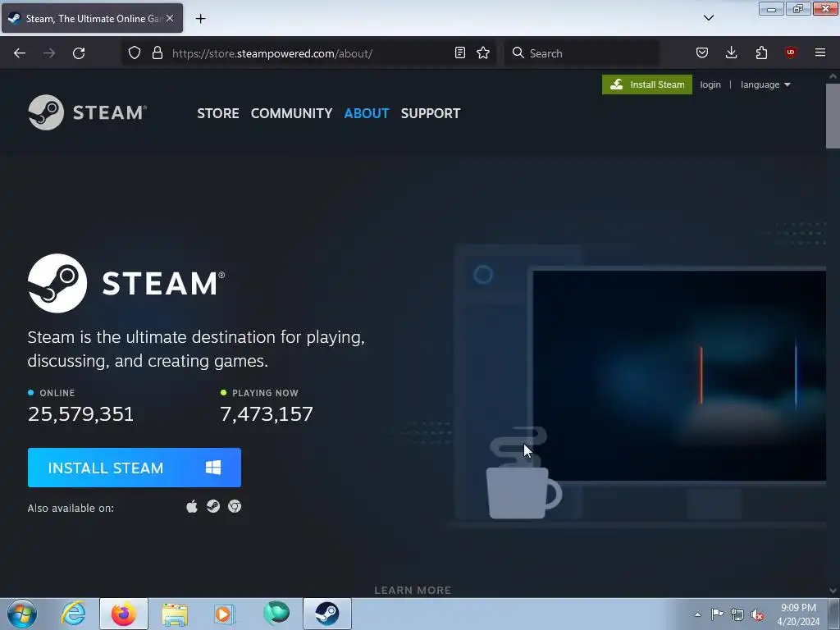Click the page vertical scrollbar thumb

pos(833,116)
